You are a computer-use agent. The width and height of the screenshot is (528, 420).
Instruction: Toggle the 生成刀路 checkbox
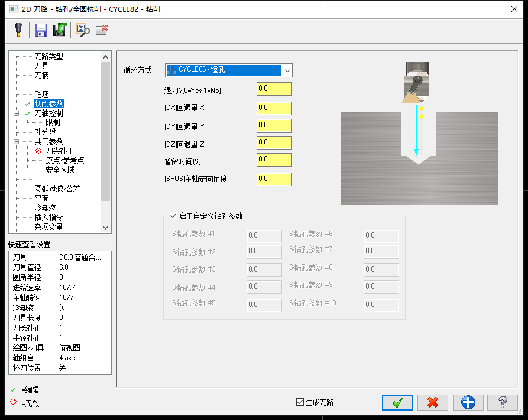tap(300, 402)
